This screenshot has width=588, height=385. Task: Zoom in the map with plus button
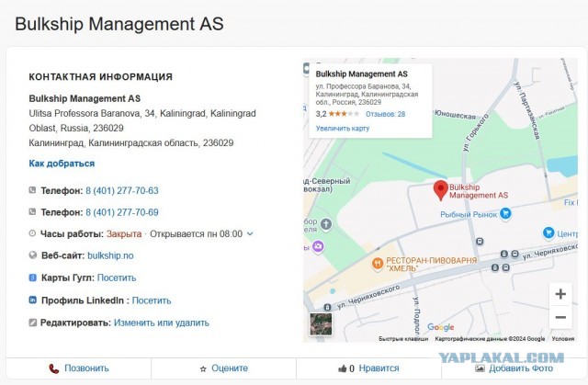[560, 294]
